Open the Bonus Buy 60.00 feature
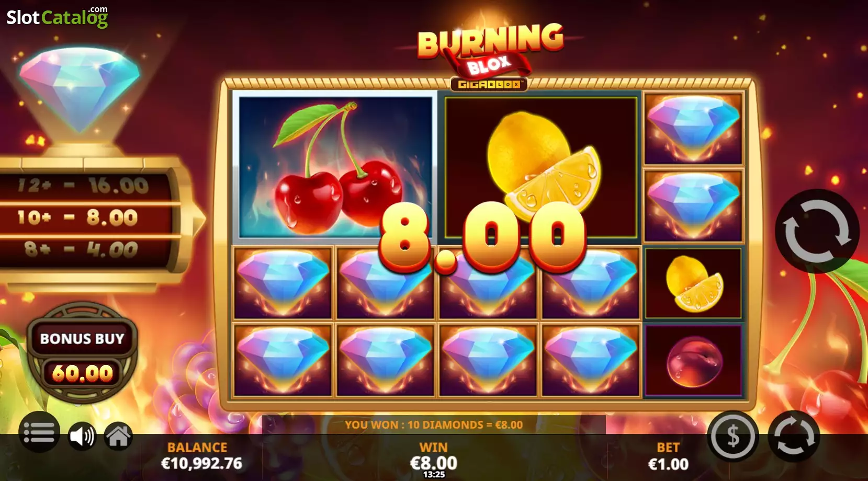 82,353
